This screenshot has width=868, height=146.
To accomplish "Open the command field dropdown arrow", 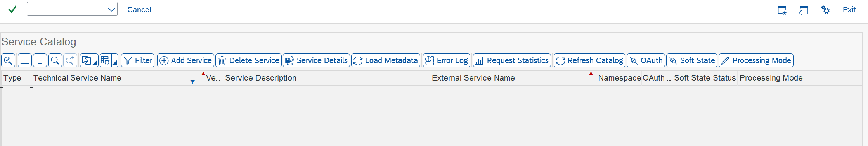I will 111,9.
